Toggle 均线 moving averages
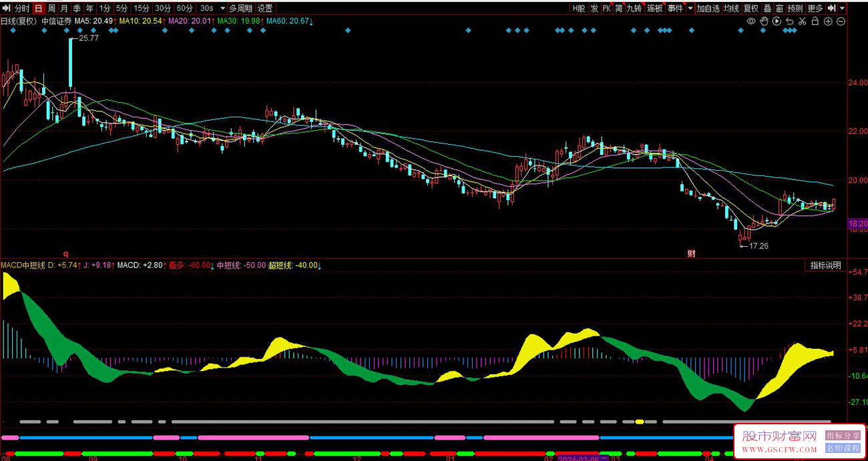The height and width of the screenshot is (461, 868). [x=732, y=8]
